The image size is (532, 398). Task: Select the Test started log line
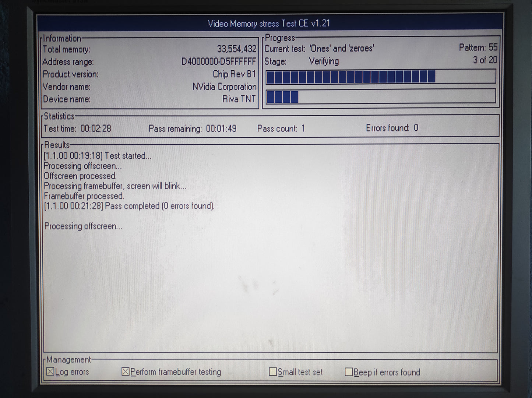[x=98, y=156]
